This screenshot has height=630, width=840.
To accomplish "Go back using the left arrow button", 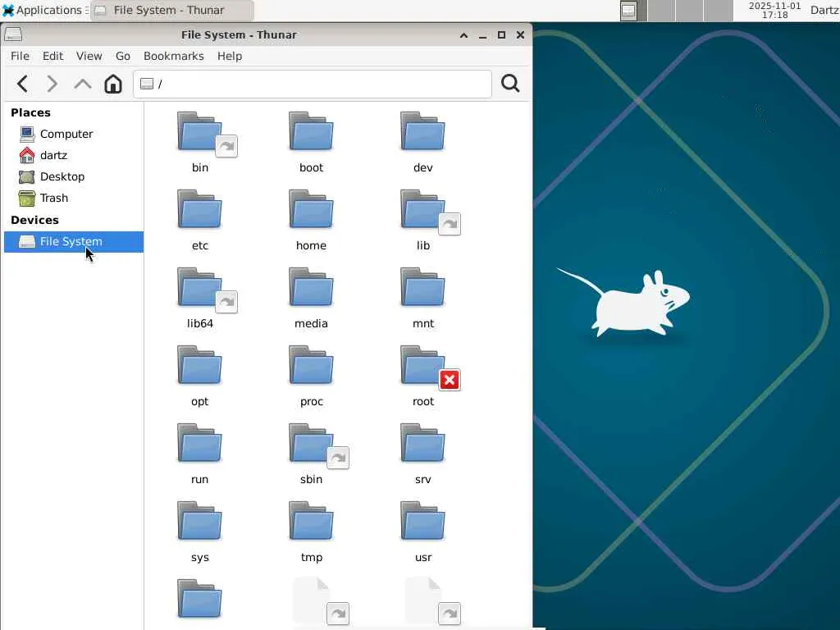I will 22,84.
